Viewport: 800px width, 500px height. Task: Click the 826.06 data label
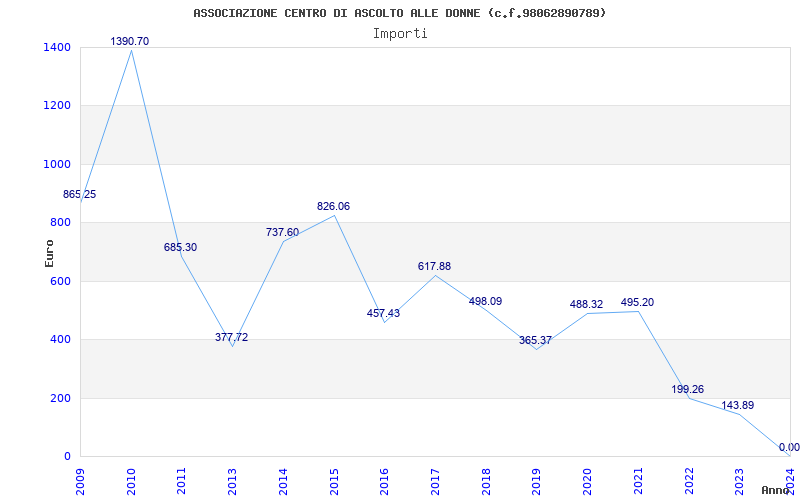click(x=333, y=206)
